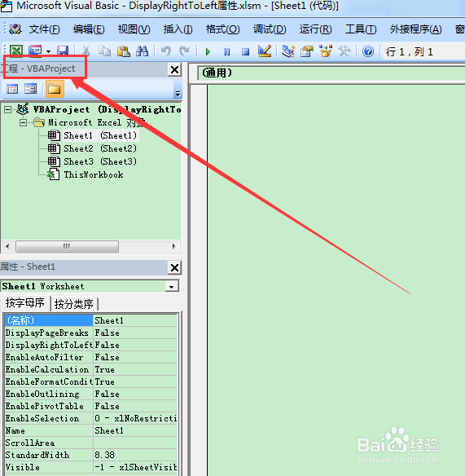
Task: Open the 调试(D) menu
Action: [270, 29]
